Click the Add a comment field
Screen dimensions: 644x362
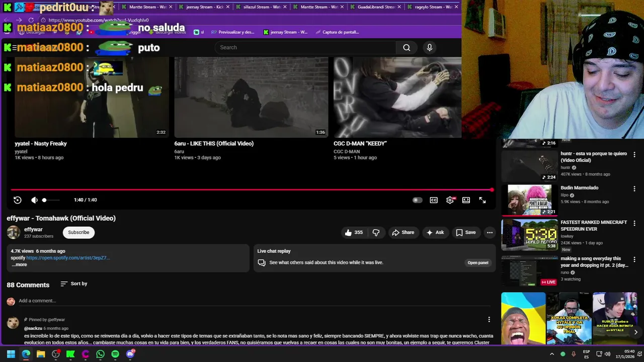tap(254, 301)
